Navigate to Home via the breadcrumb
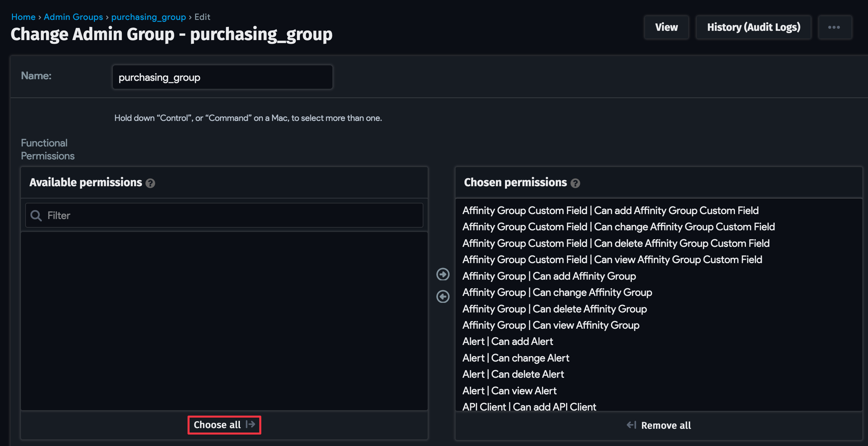868x446 pixels. [23, 17]
